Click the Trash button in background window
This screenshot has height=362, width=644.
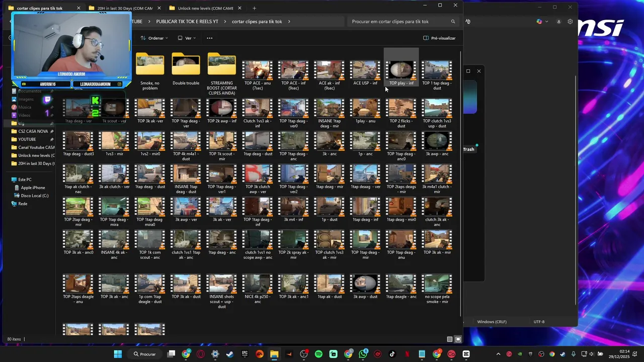coord(469,149)
